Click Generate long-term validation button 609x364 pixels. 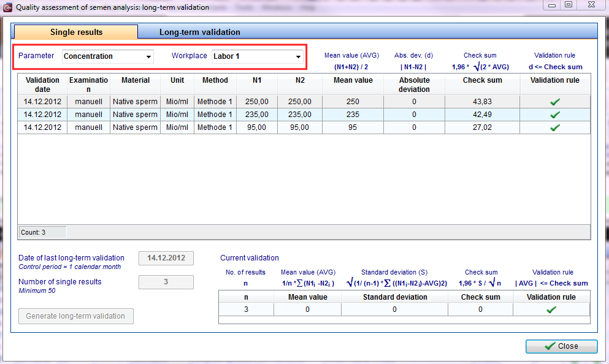pos(75,316)
